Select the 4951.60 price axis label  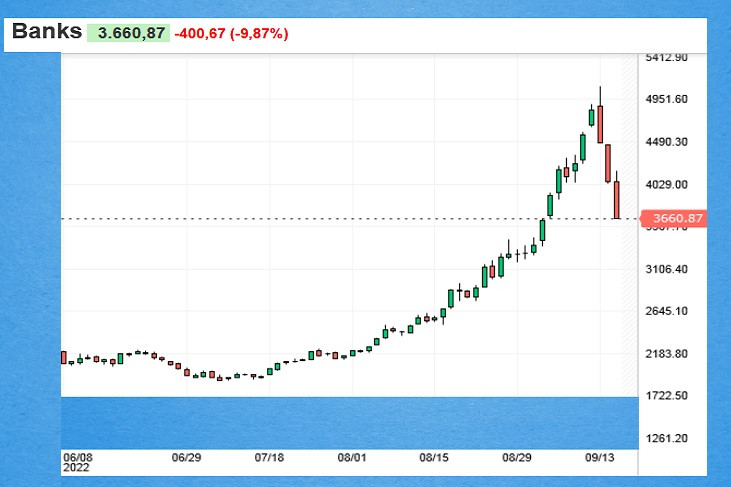click(x=667, y=100)
